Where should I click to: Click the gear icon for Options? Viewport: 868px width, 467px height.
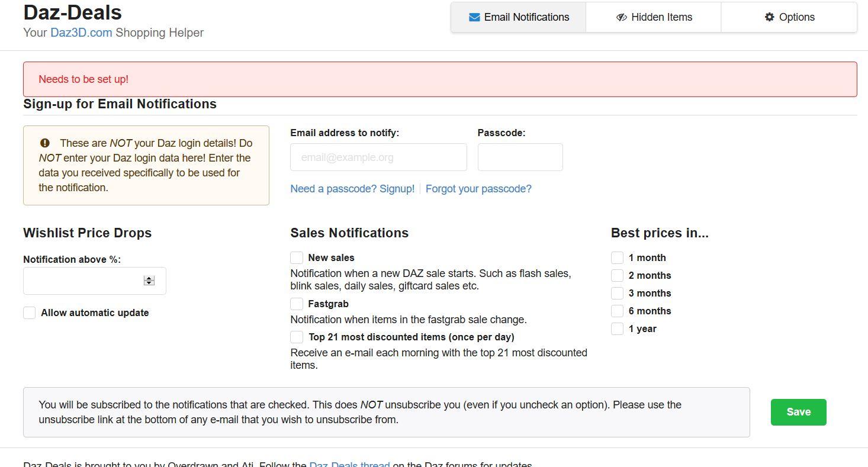coord(769,17)
